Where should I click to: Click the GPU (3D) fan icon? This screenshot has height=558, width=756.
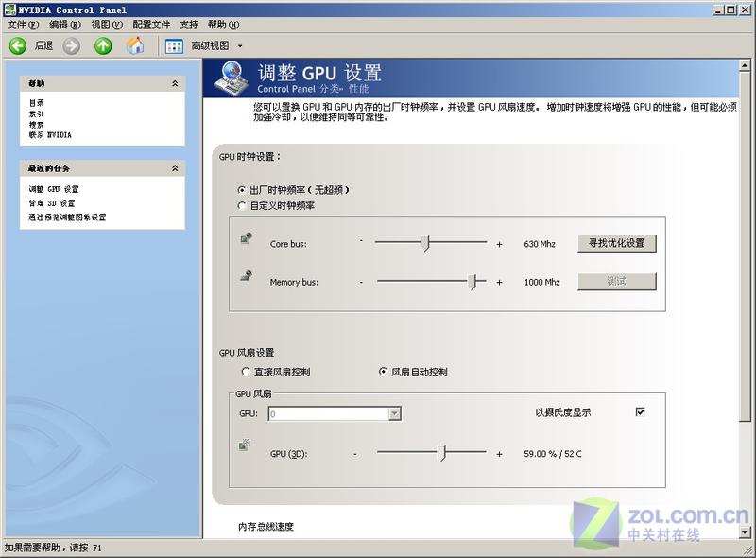click(x=245, y=445)
